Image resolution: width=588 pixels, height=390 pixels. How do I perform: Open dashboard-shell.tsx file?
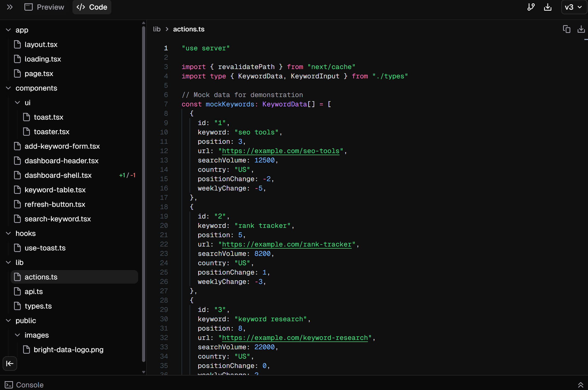(74, 175)
